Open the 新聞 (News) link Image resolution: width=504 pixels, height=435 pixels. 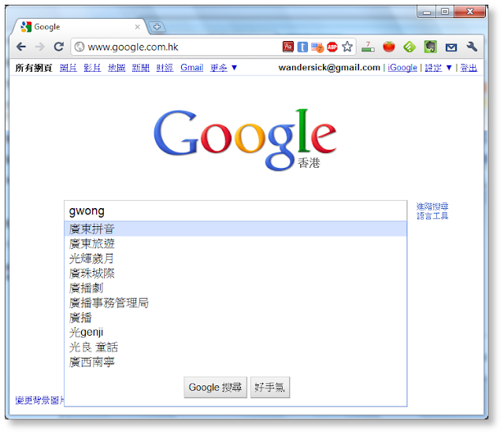pos(140,68)
